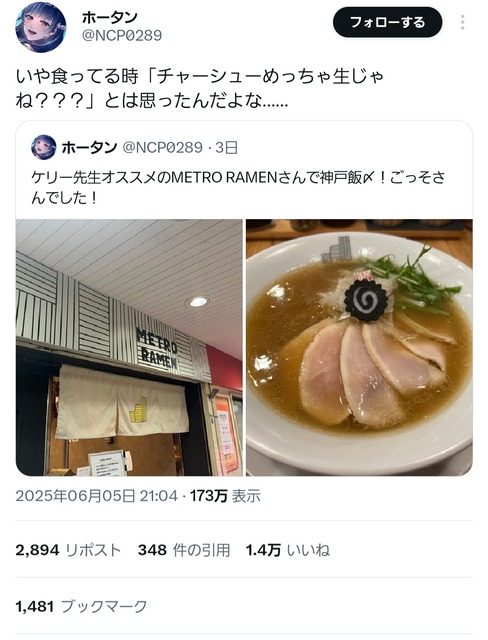The width and height of the screenshot is (488, 640).
Task: Click the 3日 time in quoted post
Action: (x=226, y=147)
